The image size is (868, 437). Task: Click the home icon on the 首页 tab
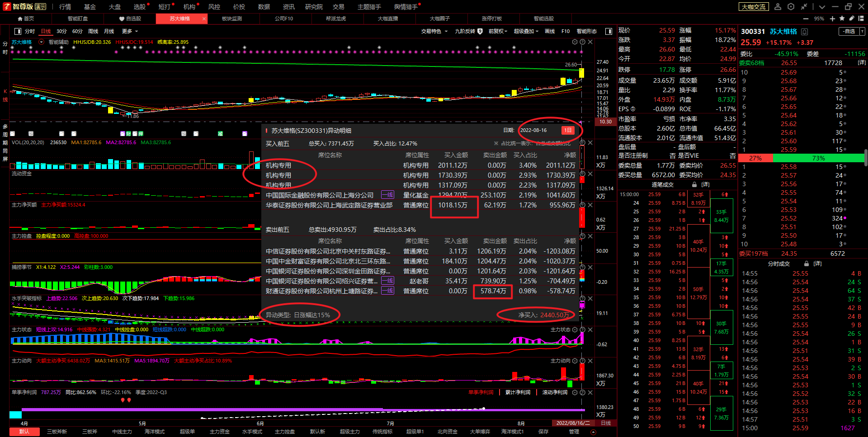pyautogui.click(x=20, y=19)
